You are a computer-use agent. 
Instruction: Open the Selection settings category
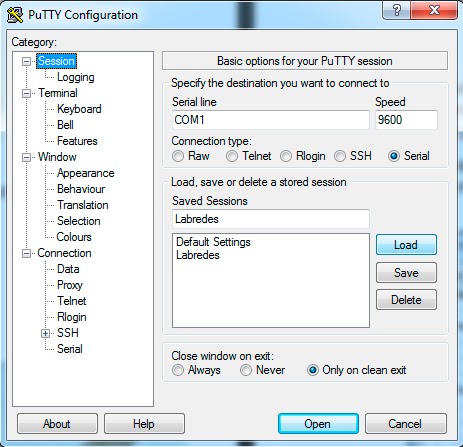79,221
